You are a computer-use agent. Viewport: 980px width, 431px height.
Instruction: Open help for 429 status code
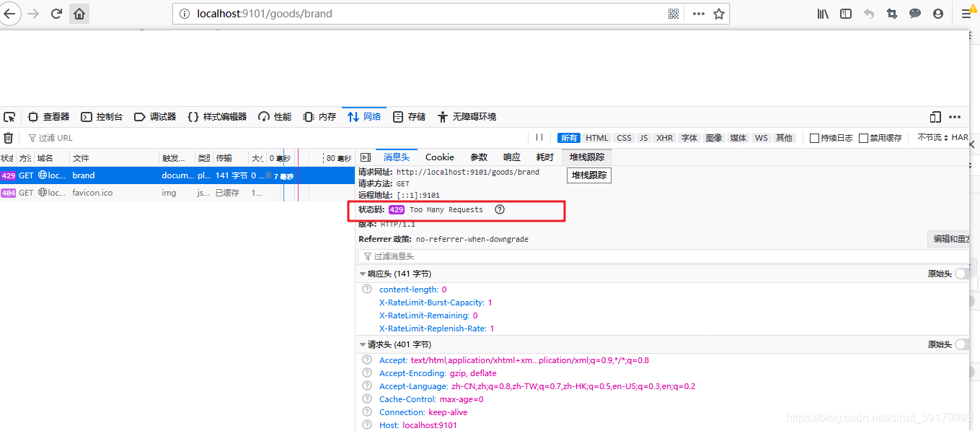point(500,209)
